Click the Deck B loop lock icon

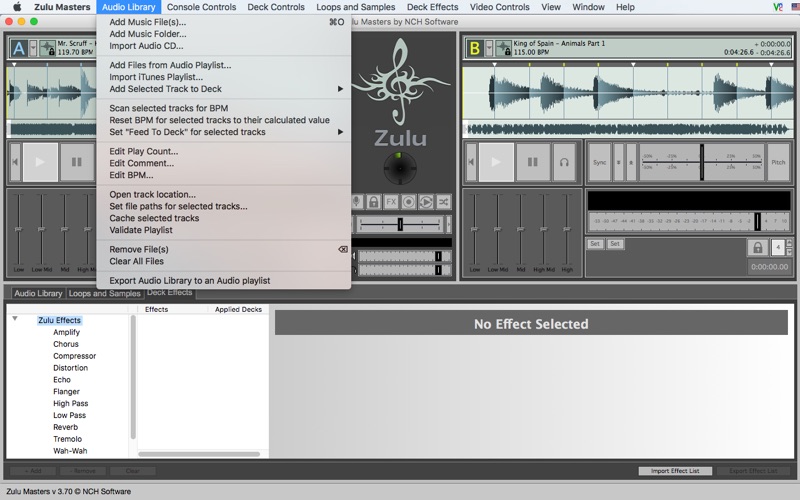(758, 248)
